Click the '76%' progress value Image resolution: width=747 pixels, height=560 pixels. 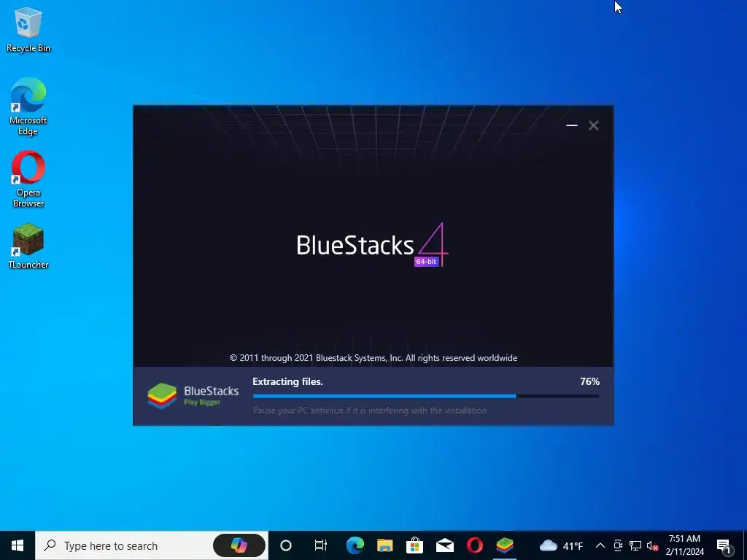point(589,381)
